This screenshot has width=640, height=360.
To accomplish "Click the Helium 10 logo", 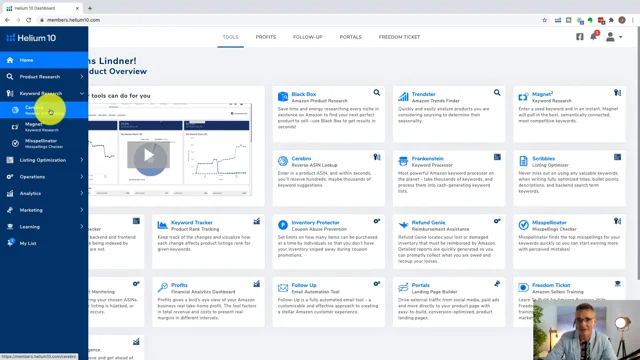I will pos(31,38).
